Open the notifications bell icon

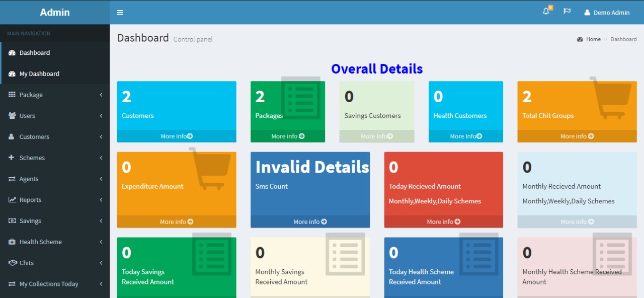545,11
